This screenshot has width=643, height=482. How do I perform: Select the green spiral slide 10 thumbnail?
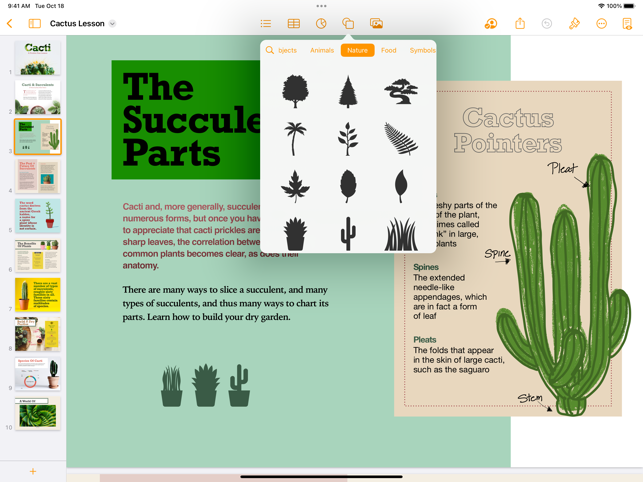click(38, 413)
